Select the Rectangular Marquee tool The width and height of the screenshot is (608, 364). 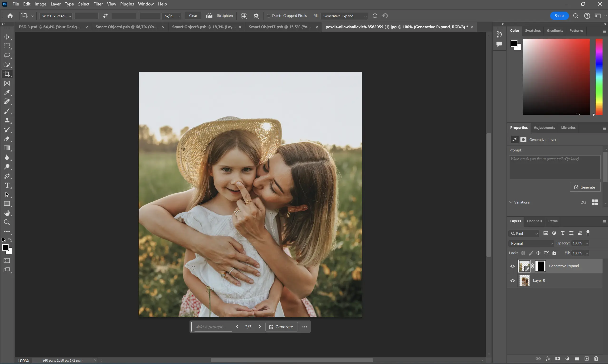[x=7, y=46]
